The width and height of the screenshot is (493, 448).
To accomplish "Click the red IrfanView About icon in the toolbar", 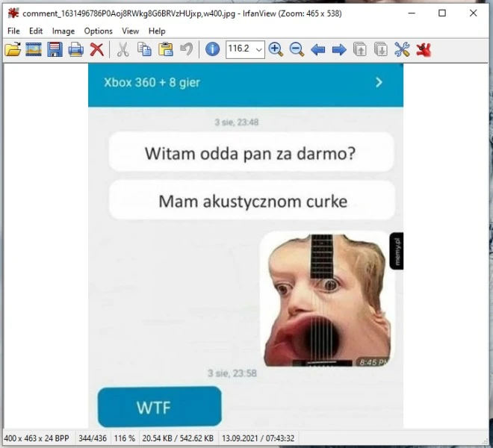I will pyautogui.click(x=424, y=49).
